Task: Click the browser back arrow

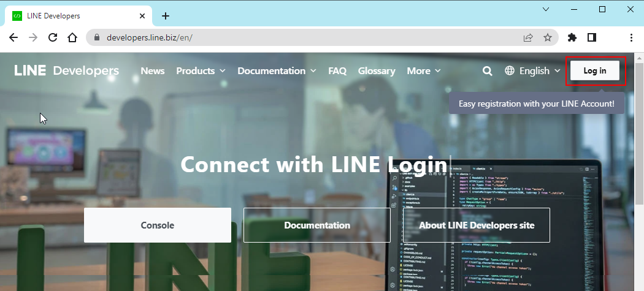Action: [x=13, y=37]
